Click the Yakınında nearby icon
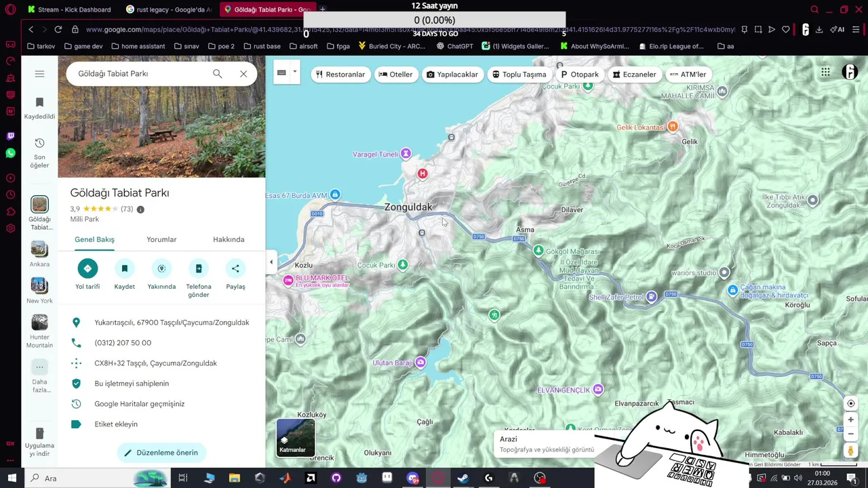 [x=161, y=268]
